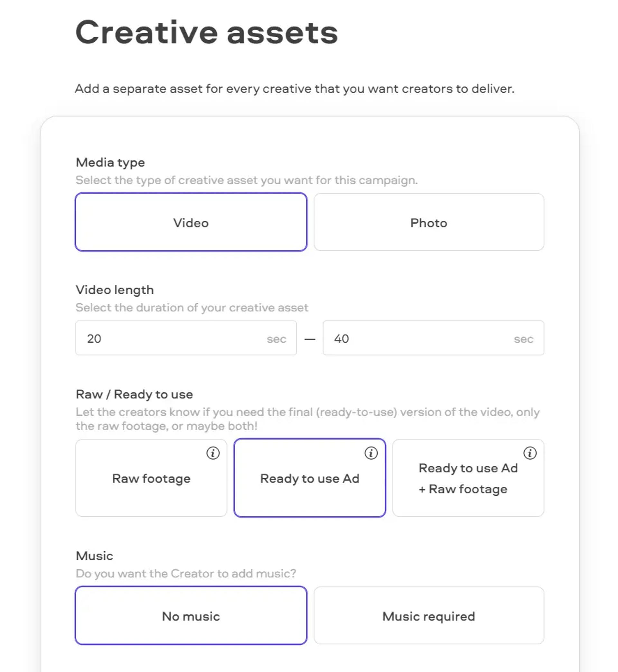Screen dimensions: 618x672
Task: Click the Media type section label
Action: [110, 163]
